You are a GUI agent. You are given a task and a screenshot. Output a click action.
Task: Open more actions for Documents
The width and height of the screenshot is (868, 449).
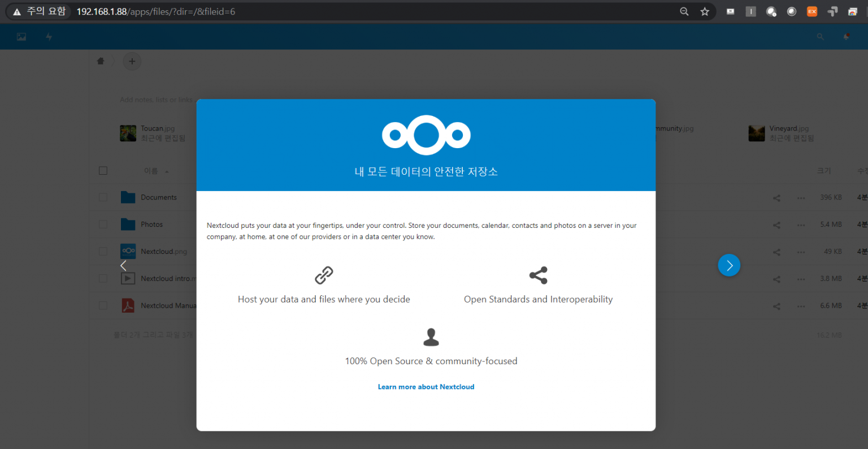pos(801,198)
